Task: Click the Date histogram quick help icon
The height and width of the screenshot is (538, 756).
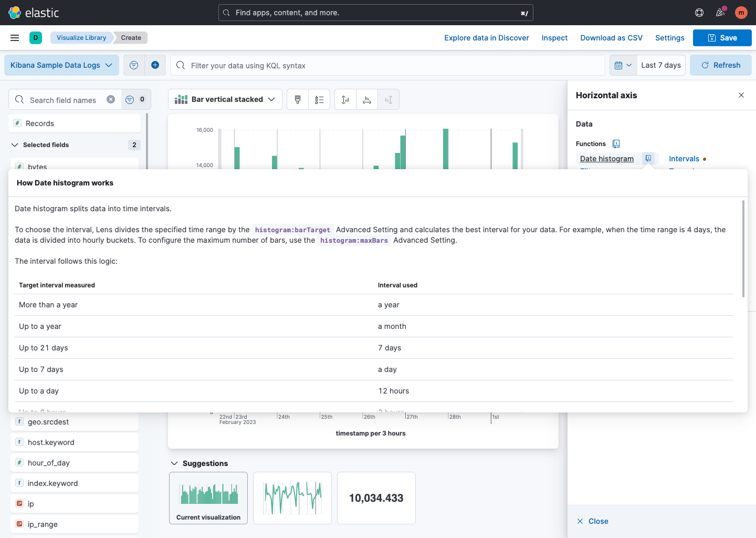Action: pyautogui.click(x=649, y=158)
